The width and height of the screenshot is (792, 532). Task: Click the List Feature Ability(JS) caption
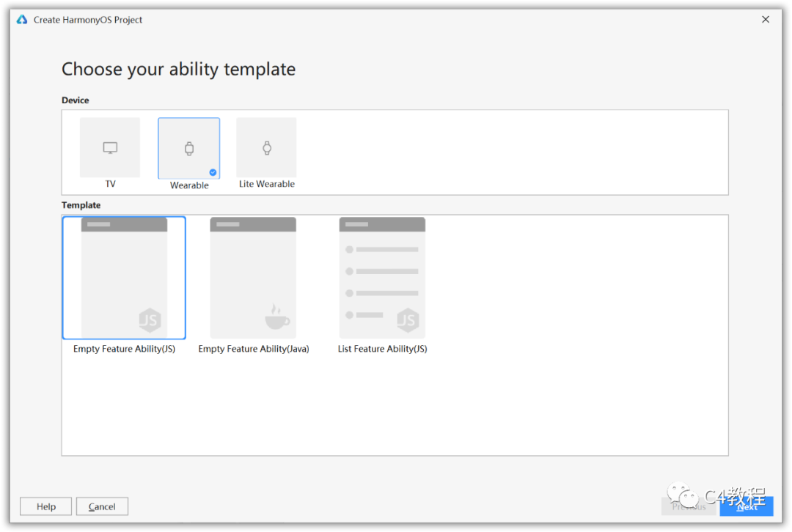tap(382, 349)
